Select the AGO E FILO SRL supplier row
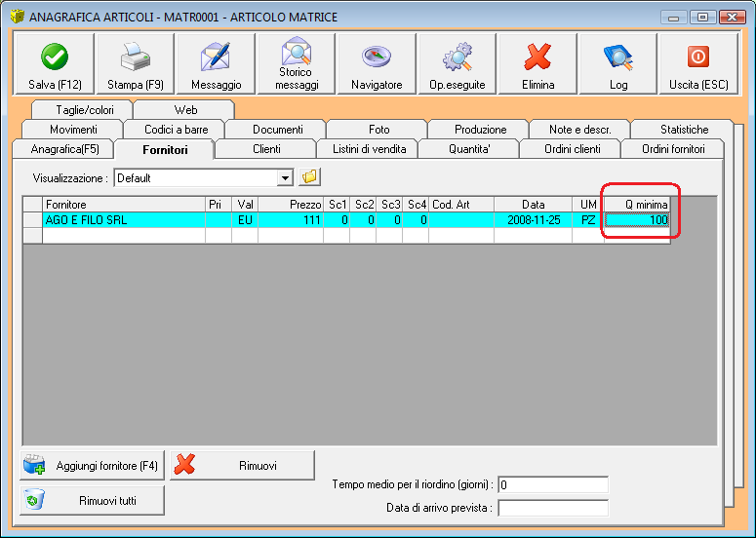 point(356,220)
